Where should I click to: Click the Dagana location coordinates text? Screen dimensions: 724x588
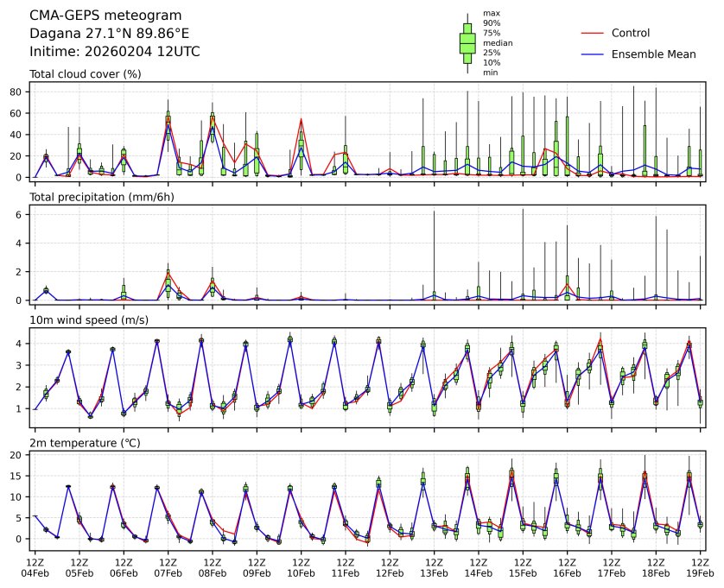pos(110,34)
